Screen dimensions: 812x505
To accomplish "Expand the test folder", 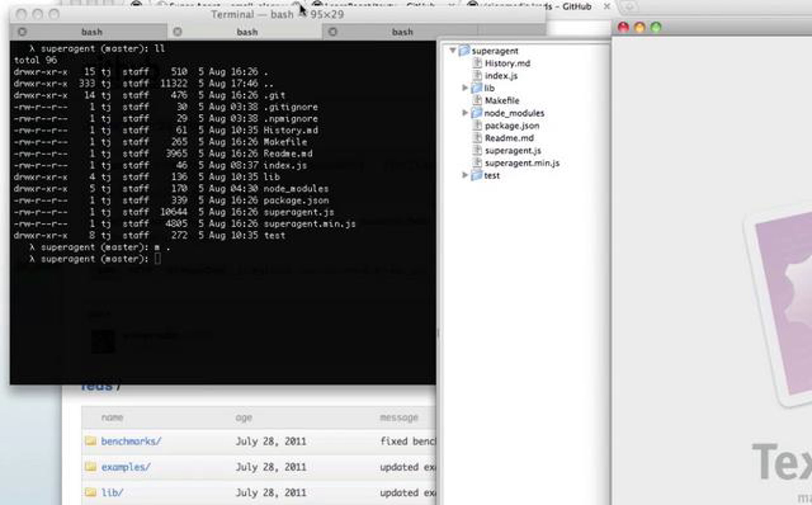I will coord(465,175).
